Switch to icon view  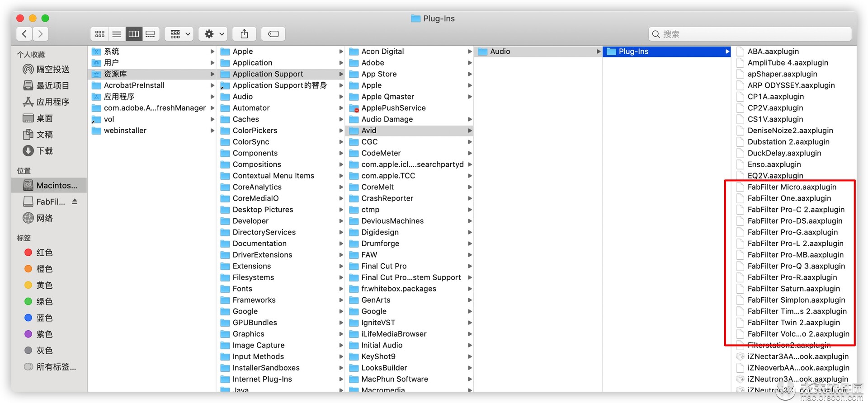coord(99,34)
